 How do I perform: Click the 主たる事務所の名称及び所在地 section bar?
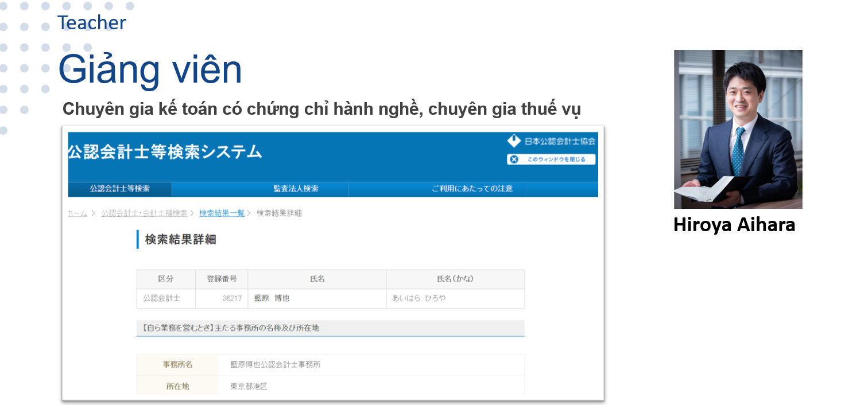331,328
